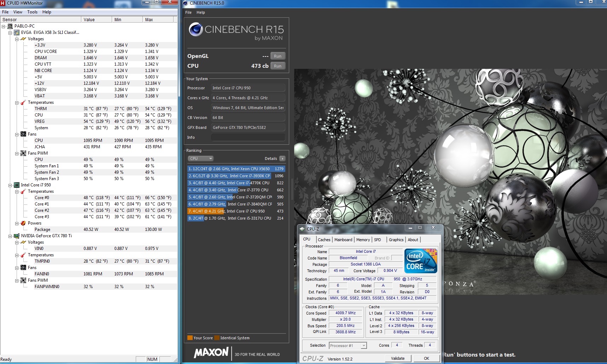Switch to the Memory tab in CPU-Z
The height and width of the screenshot is (364, 607).
coord(363,240)
